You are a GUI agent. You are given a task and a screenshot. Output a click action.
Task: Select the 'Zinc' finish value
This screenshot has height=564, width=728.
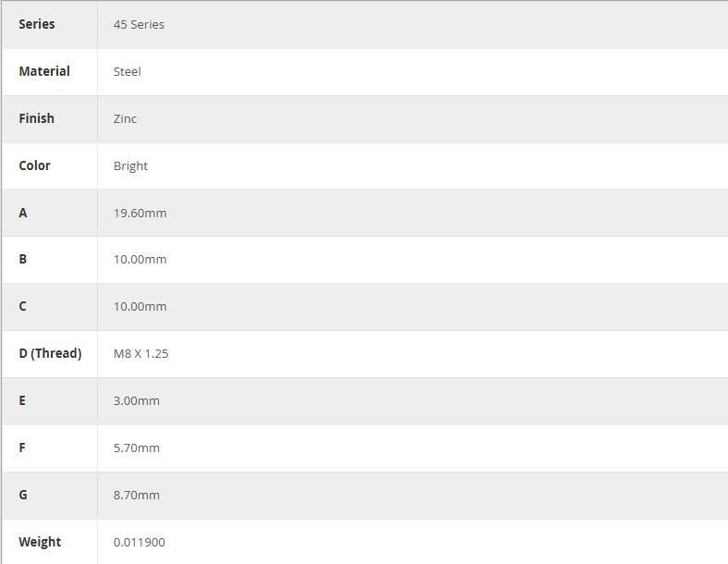click(125, 119)
